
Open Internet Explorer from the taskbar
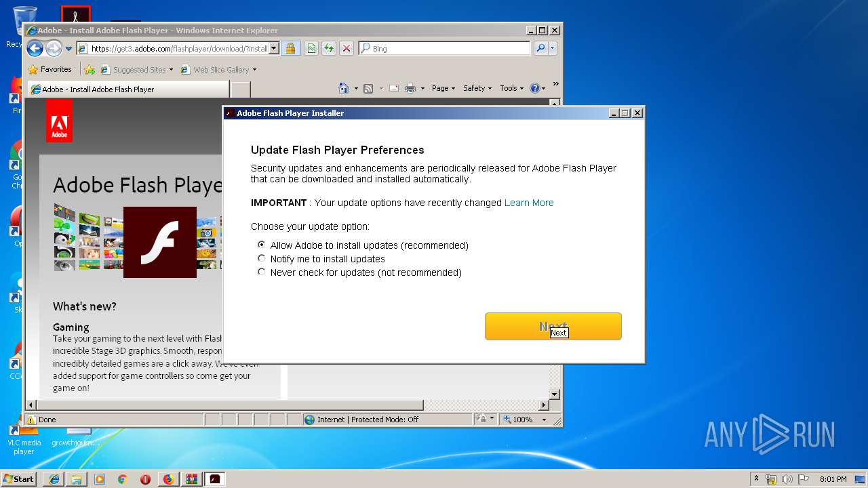54,479
